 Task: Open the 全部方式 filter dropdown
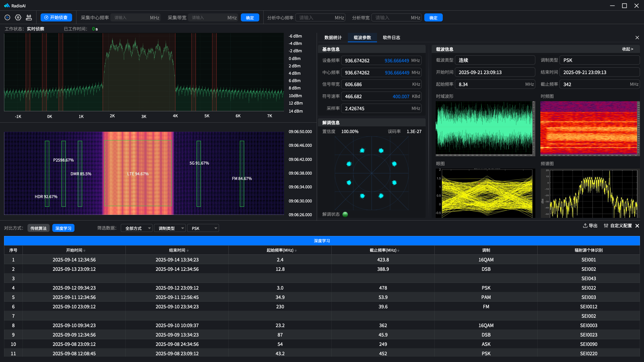tap(137, 228)
